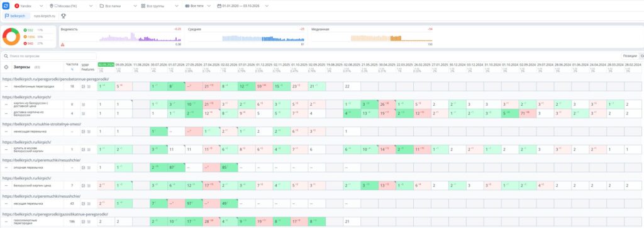The image size is (644, 228).
Task: Click list icon in опорная перемычка row
Action: [89, 168]
